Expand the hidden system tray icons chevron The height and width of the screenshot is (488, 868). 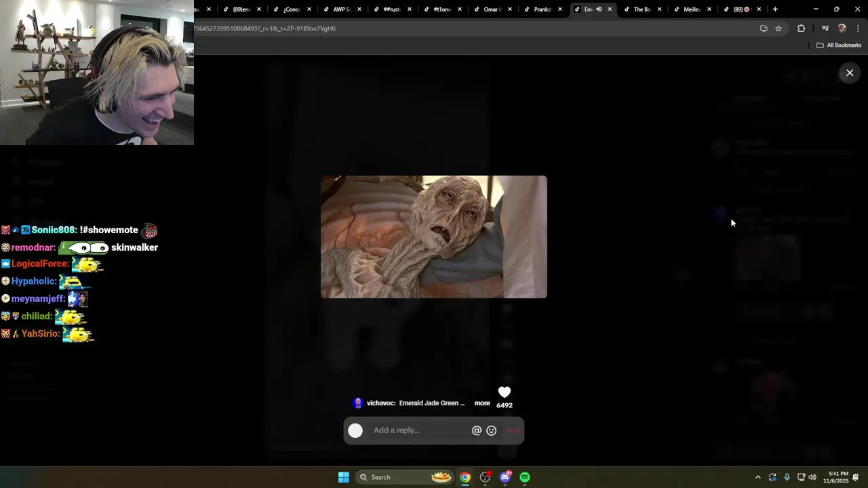[757, 477]
